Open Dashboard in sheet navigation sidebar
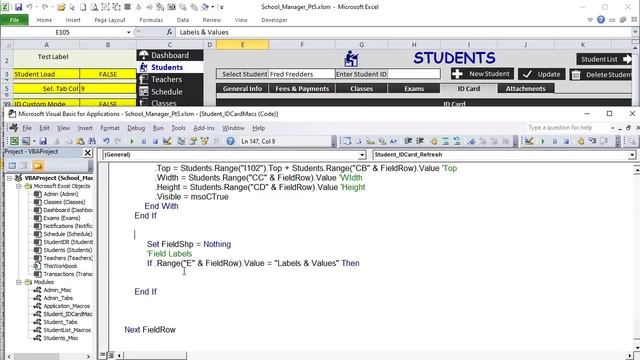Screen dimensions: 640x360 (x=170, y=55)
